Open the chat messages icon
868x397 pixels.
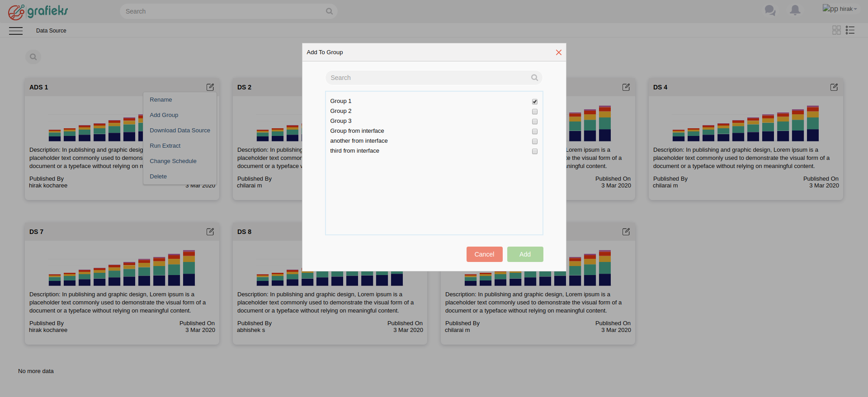click(770, 10)
